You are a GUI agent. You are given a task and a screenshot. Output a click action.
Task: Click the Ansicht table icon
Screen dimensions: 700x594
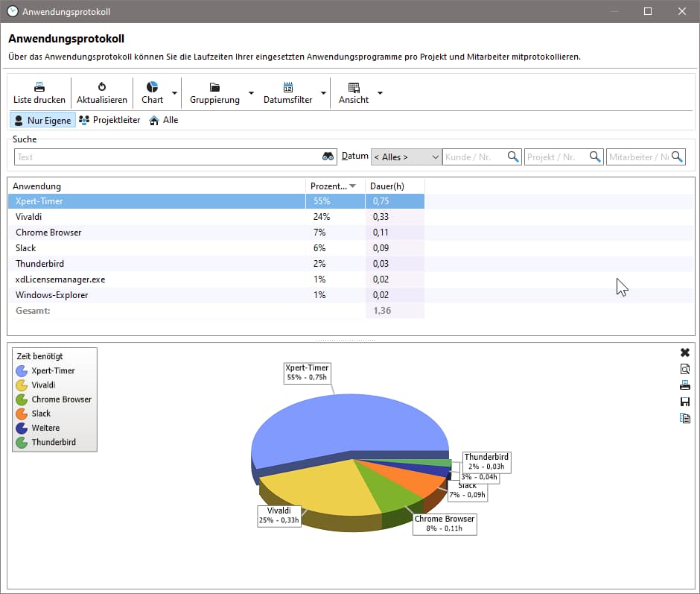tap(354, 88)
